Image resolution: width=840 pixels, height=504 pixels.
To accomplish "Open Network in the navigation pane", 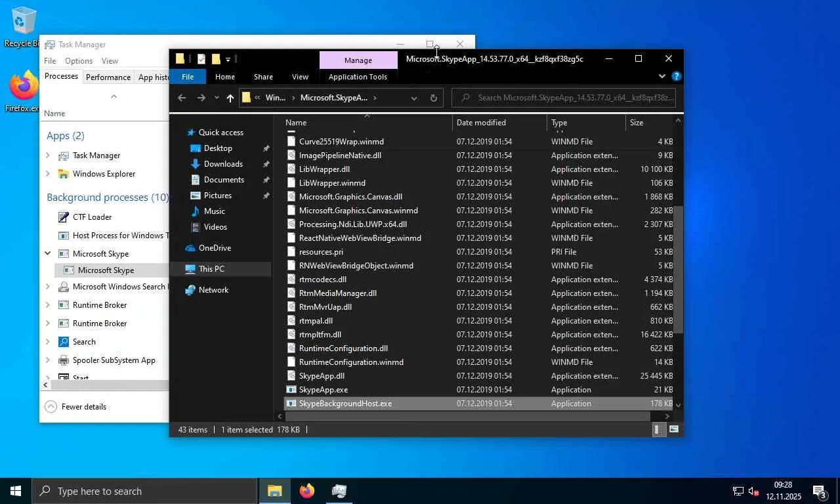I will click(213, 290).
